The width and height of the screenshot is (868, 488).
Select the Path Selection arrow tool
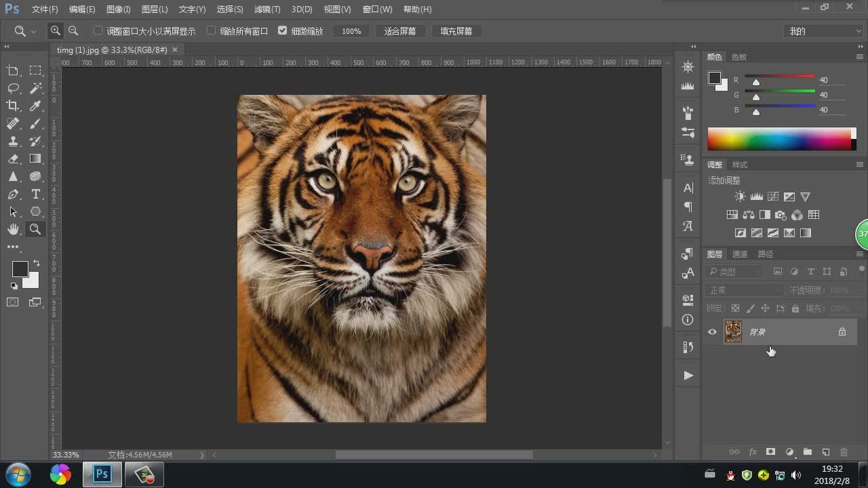click(13, 211)
